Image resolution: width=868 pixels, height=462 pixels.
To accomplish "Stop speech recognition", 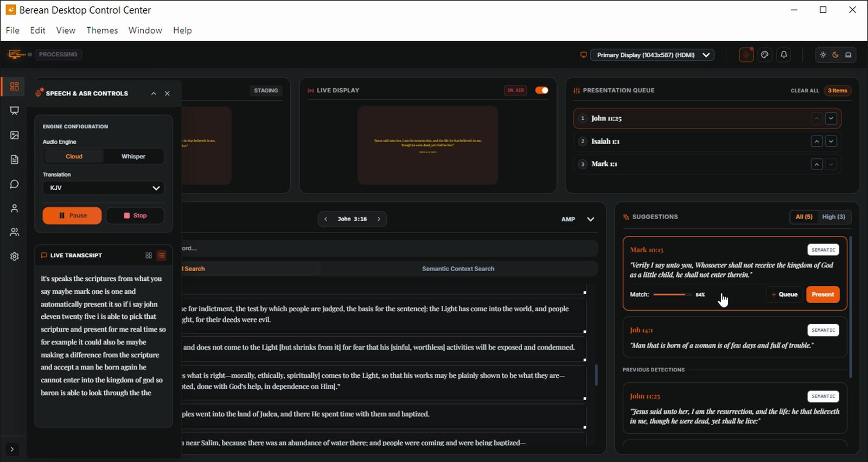I will pyautogui.click(x=135, y=216).
